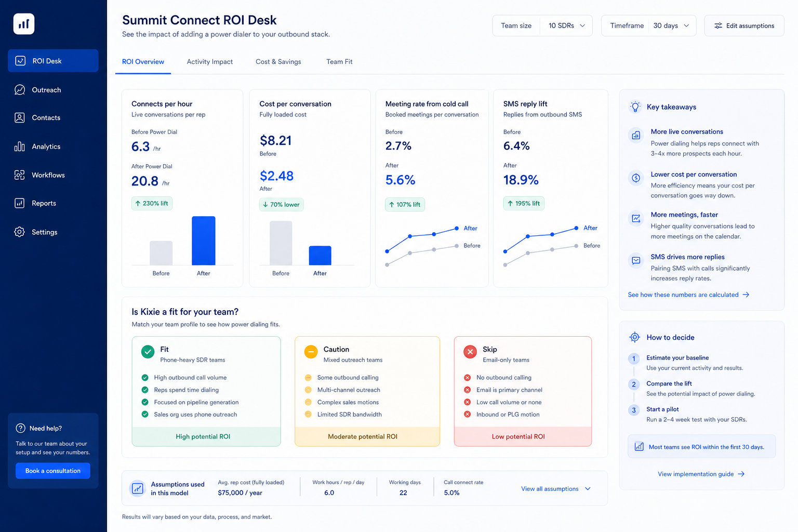The width and height of the screenshot is (798, 532).
Task: Click the Reports sidebar icon
Action: coord(20,203)
